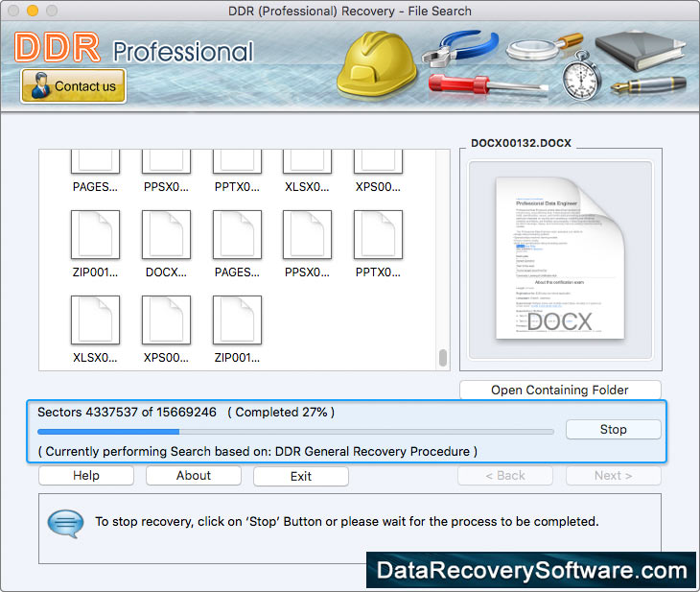The image size is (700, 592).
Task: Click the Sectors 4337537 of 15669246 text
Action: tap(127, 412)
